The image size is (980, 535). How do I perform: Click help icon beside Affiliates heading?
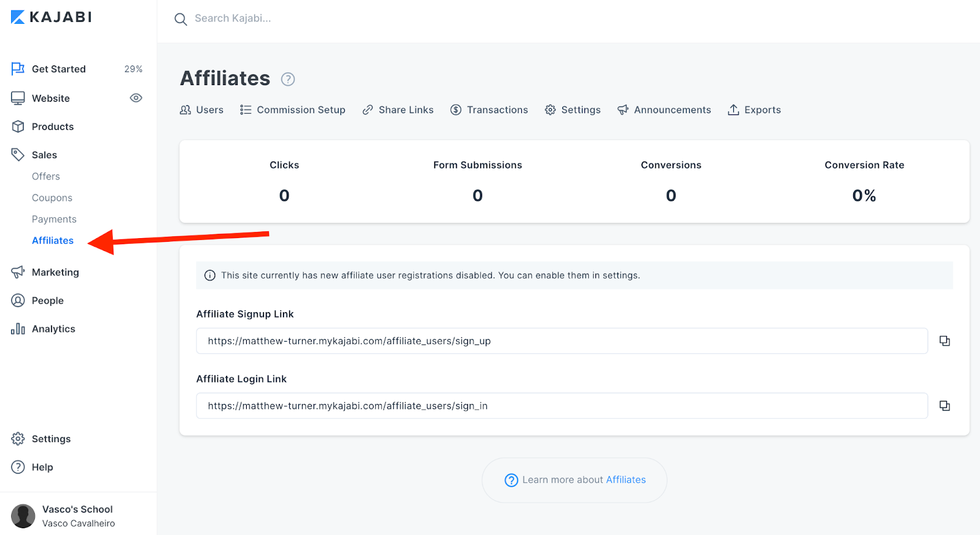pyautogui.click(x=288, y=79)
